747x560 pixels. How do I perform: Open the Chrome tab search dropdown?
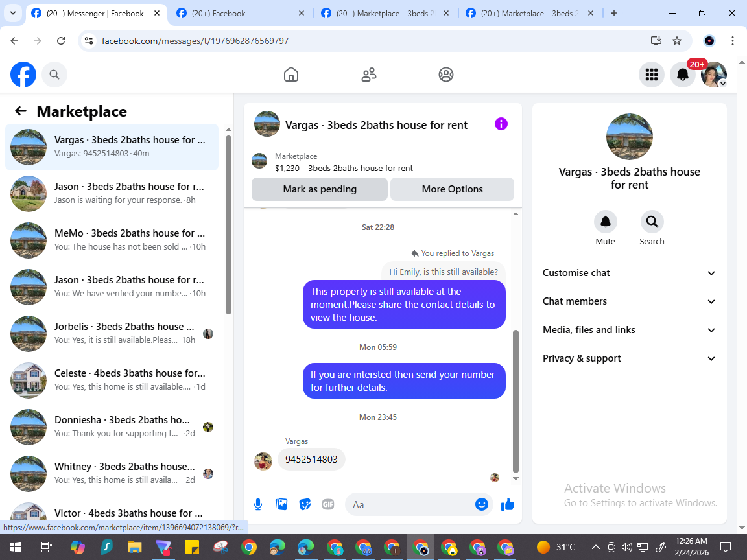coord(13,14)
